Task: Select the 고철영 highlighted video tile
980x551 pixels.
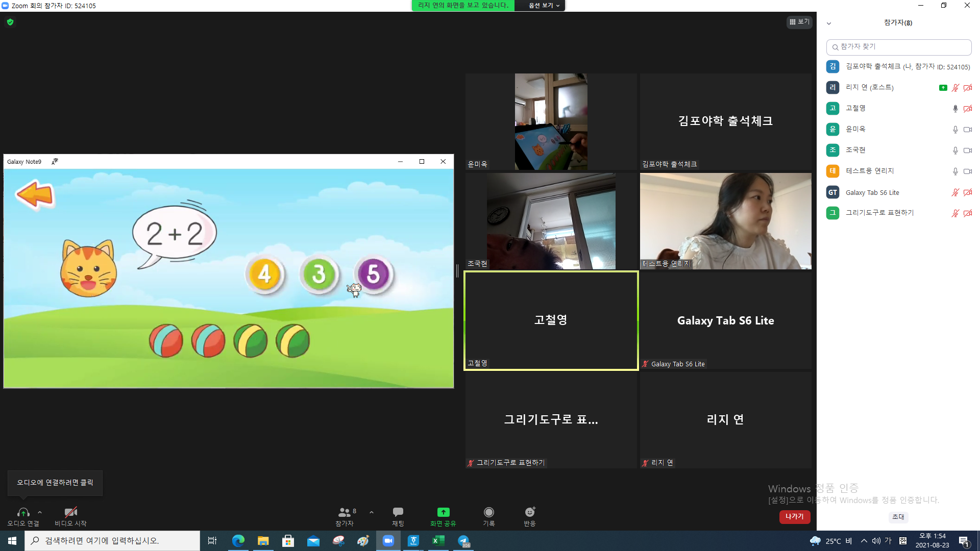Action: click(551, 320)
